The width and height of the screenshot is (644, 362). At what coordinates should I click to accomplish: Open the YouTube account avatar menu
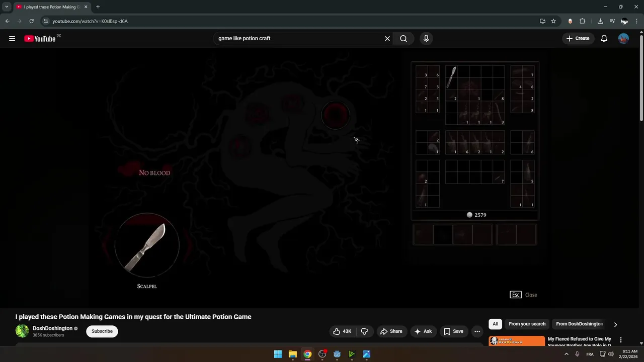(x=623, y=38)
